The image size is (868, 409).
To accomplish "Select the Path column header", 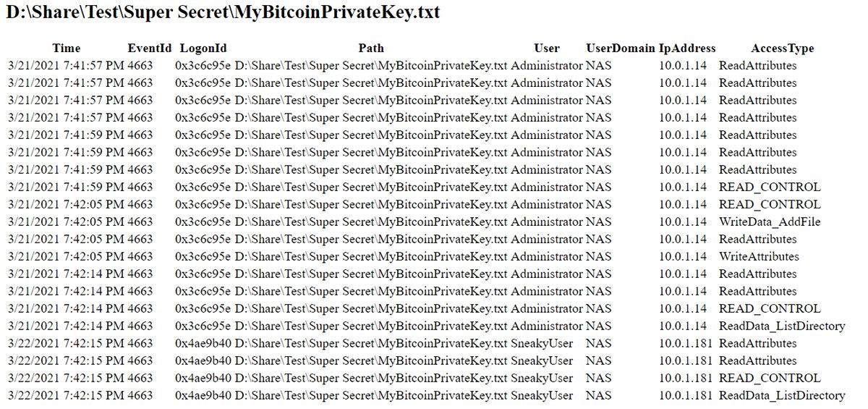I will pos(371,49).
